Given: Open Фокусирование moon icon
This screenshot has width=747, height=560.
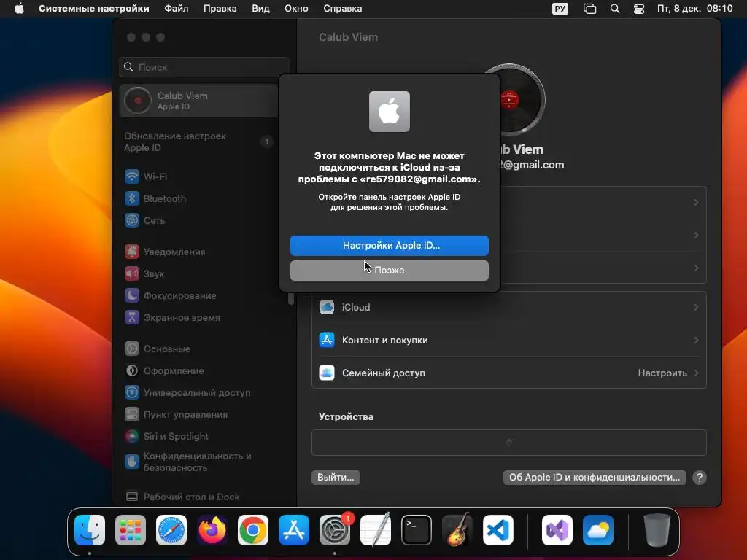Looking at the screenshot, I should 132,296.
